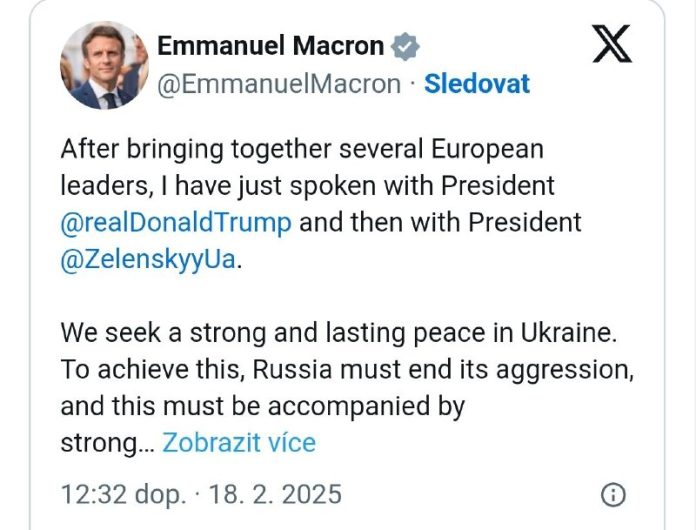Open the @ZelenskyyUa mention
The image size is (696, 530).
pos(150,258)
